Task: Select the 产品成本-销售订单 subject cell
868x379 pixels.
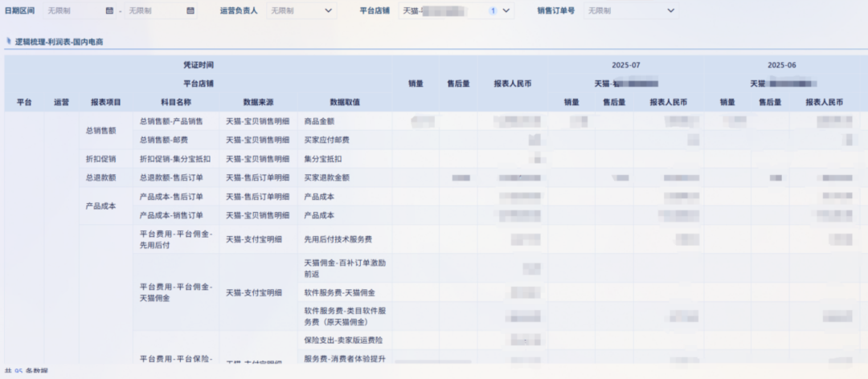Action: click(x=176, y=215)
